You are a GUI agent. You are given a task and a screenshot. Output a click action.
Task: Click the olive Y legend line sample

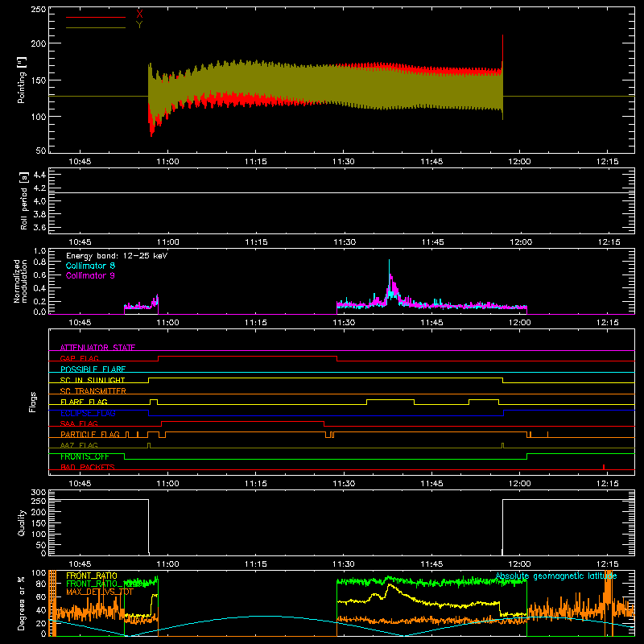click(96, 28)
